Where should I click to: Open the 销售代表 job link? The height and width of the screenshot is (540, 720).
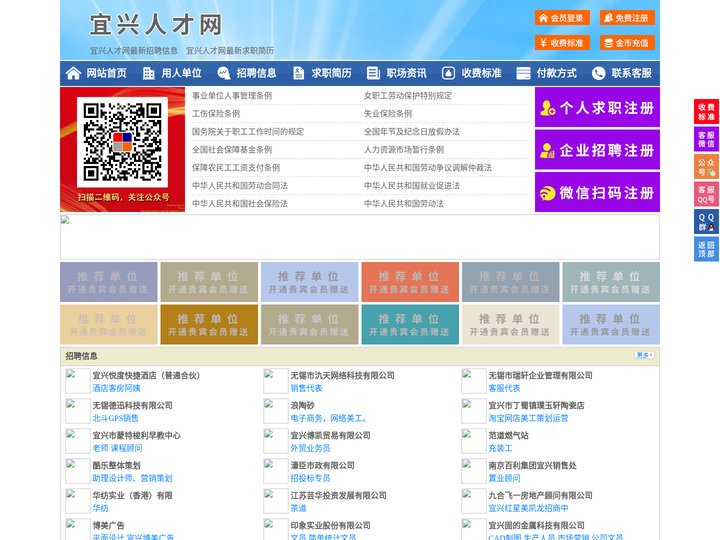pyautogui.click(x=306, y=388)
